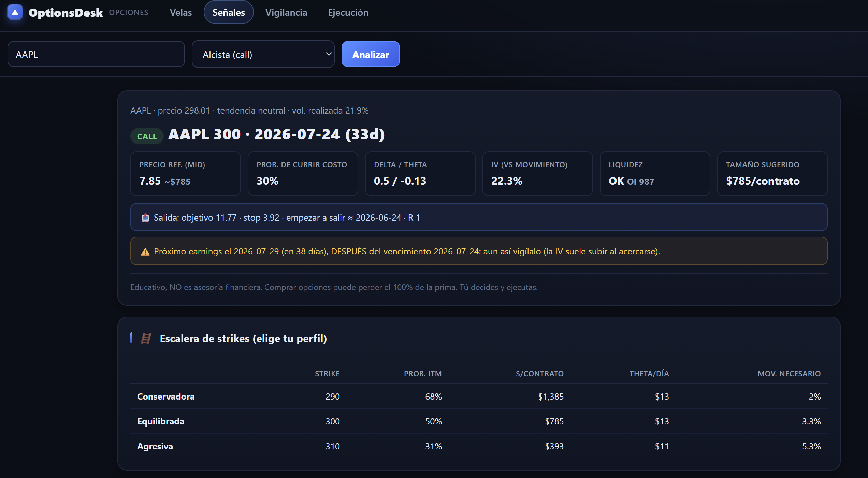This screenshot has width=868, height=478.
Task: Click the $11 theta cell in Agresiva row
Action: click(x=662, y=446)
